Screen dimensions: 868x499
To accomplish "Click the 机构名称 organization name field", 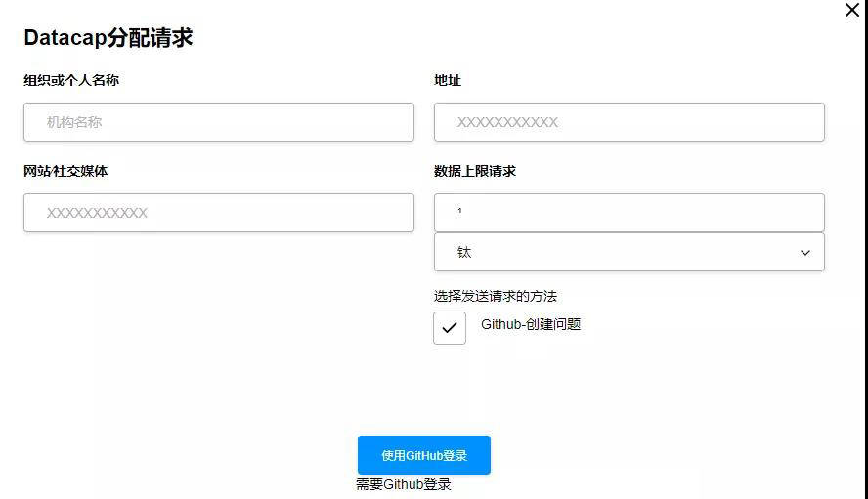I will [x=218, y=122].
